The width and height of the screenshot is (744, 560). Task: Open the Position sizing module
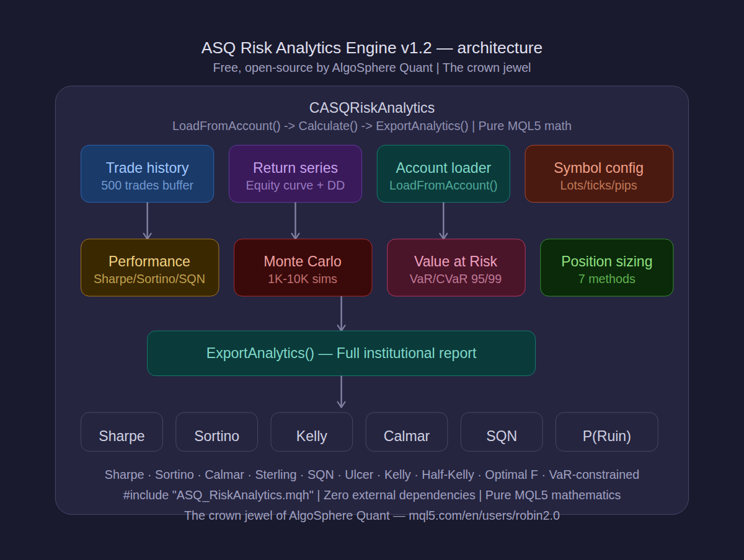pos(606,268)
